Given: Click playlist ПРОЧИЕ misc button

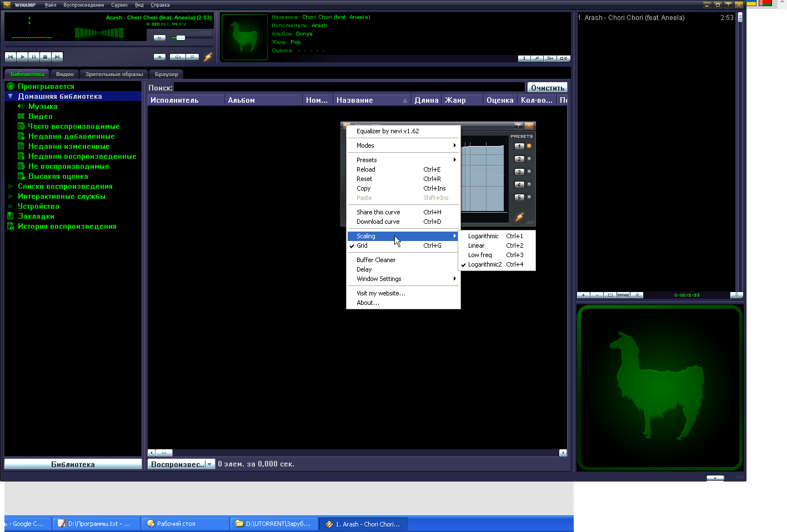Looking at the screenshot, I should (x=623, y=295).
